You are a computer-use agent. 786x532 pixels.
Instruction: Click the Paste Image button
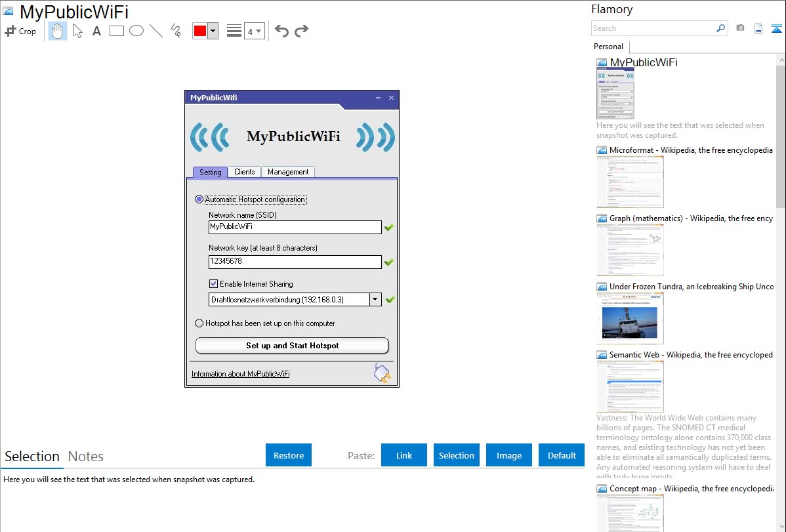(x=508, y=455)
